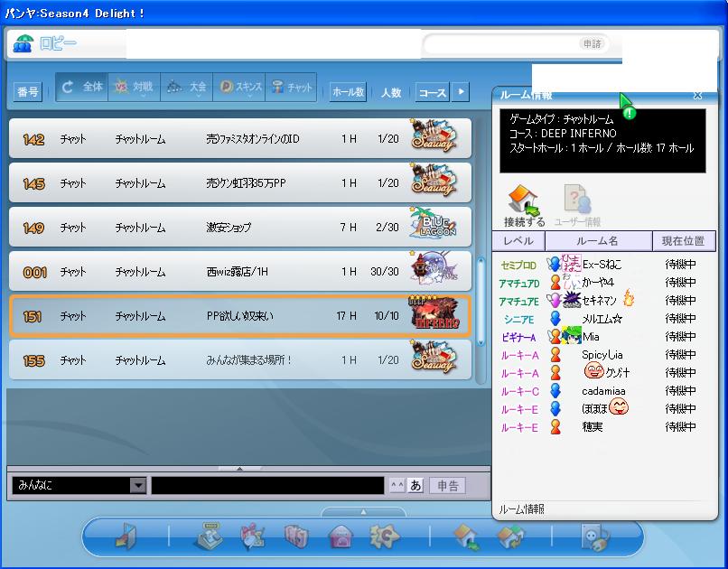Click the two houses swap icon
Viewport: 728px width, 569px height.
click(510, 537)
